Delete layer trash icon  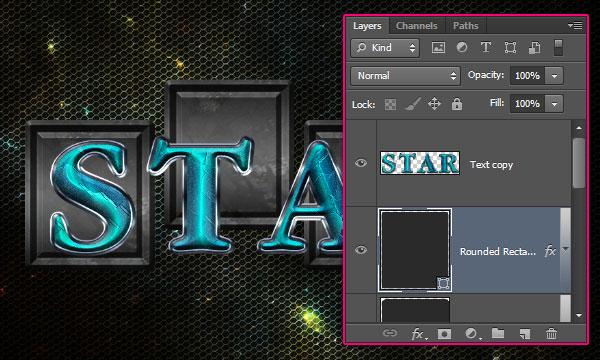coord(551,333)
